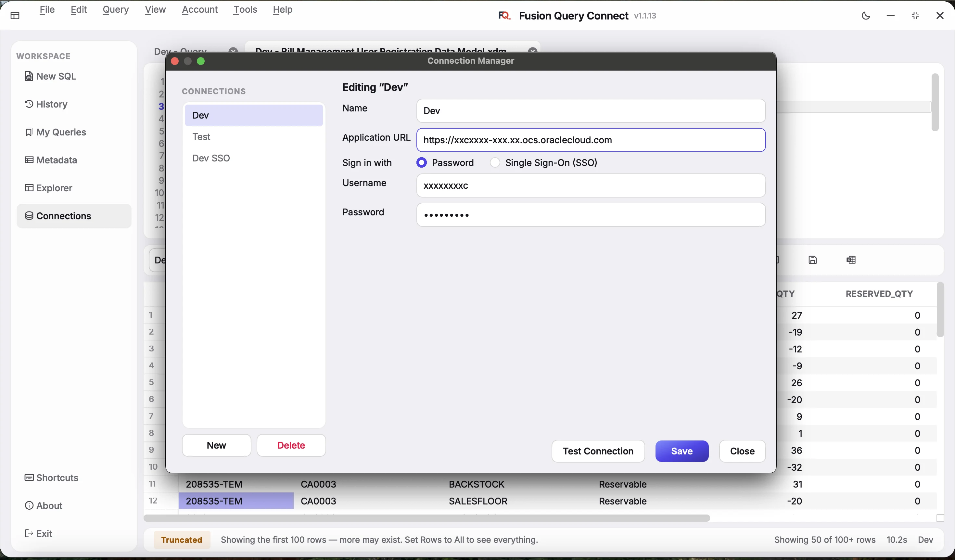Viewport: 955px width, 560px height.
Task: Open the Tools menu
Action: (x=246, y=10)
